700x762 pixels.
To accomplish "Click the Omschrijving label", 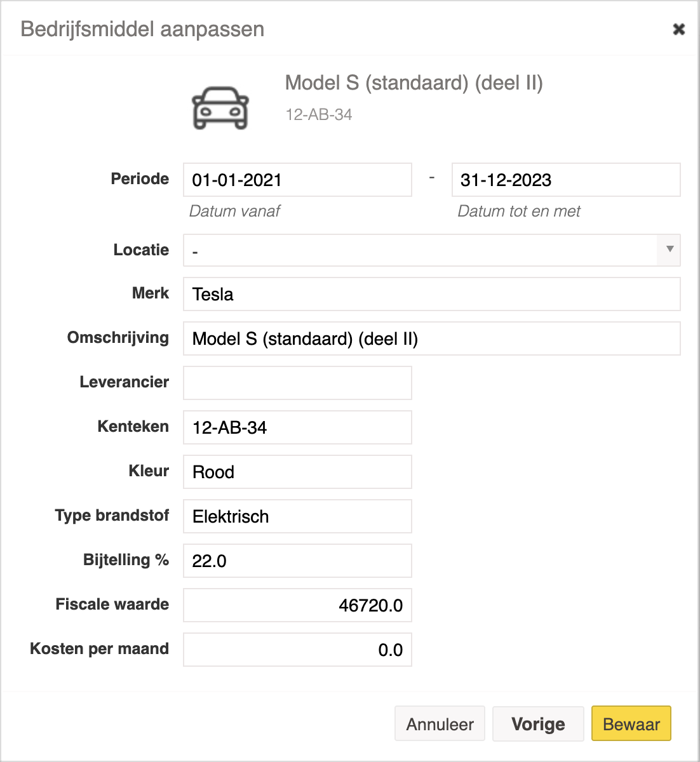I will click(118, 338).
